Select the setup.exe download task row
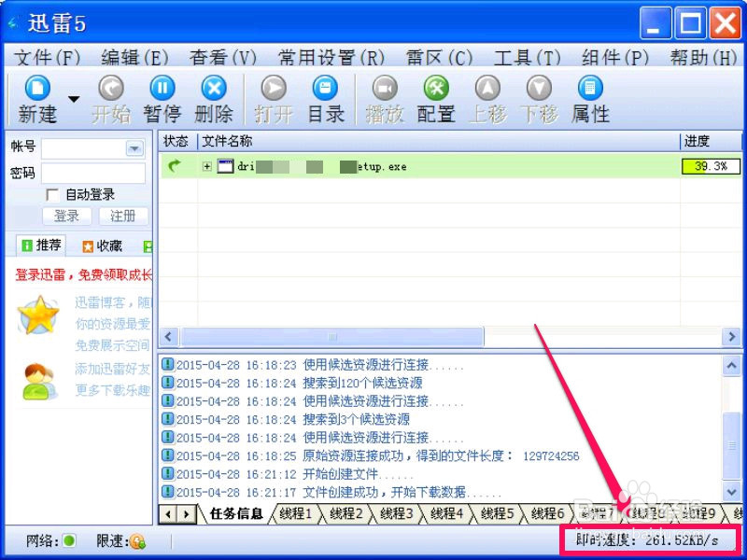Viewport: 747px width, 560px height. [451, 166]
